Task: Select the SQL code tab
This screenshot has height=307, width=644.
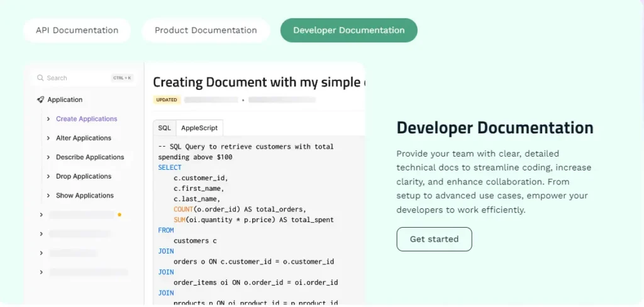Action: coord(164,128)
